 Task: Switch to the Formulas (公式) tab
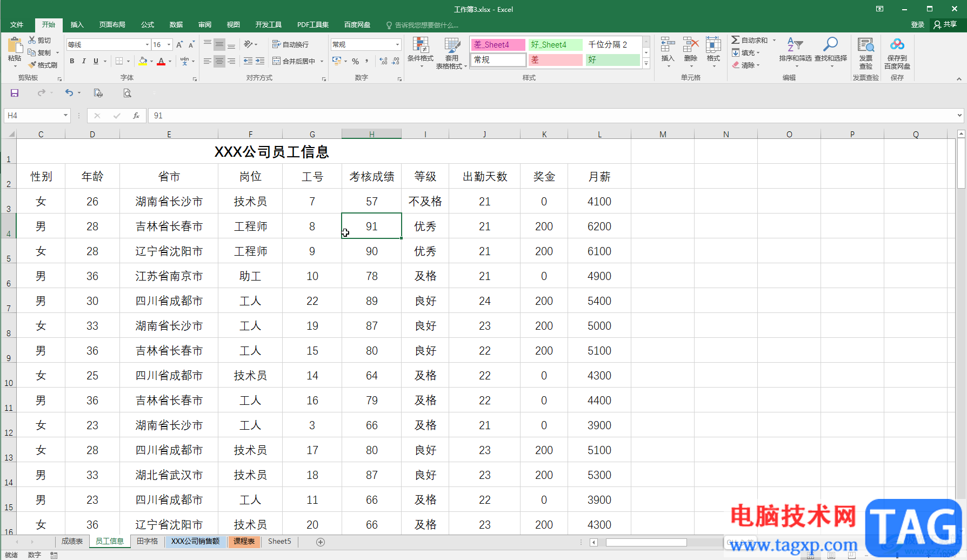pos(148,24)
